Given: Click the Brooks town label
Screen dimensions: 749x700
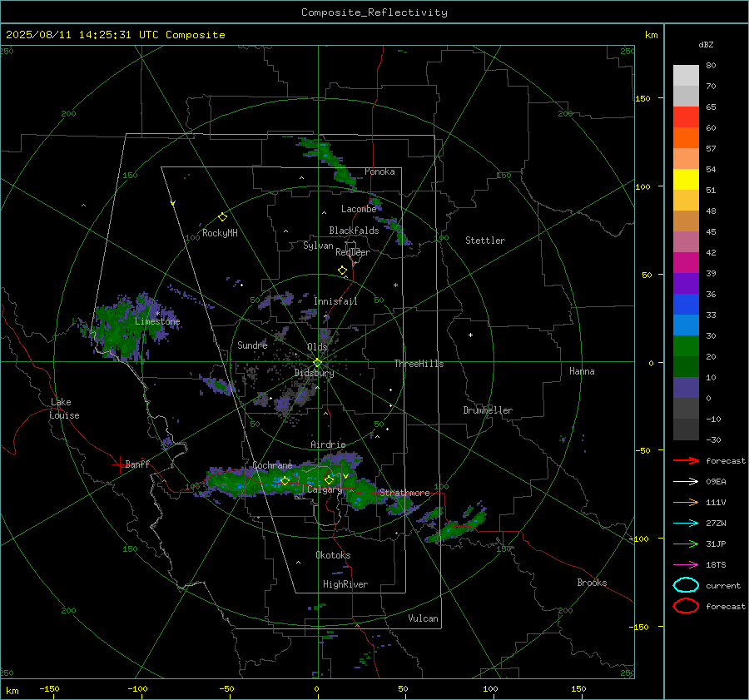Looking at the screenshot, I should point(592,583).
